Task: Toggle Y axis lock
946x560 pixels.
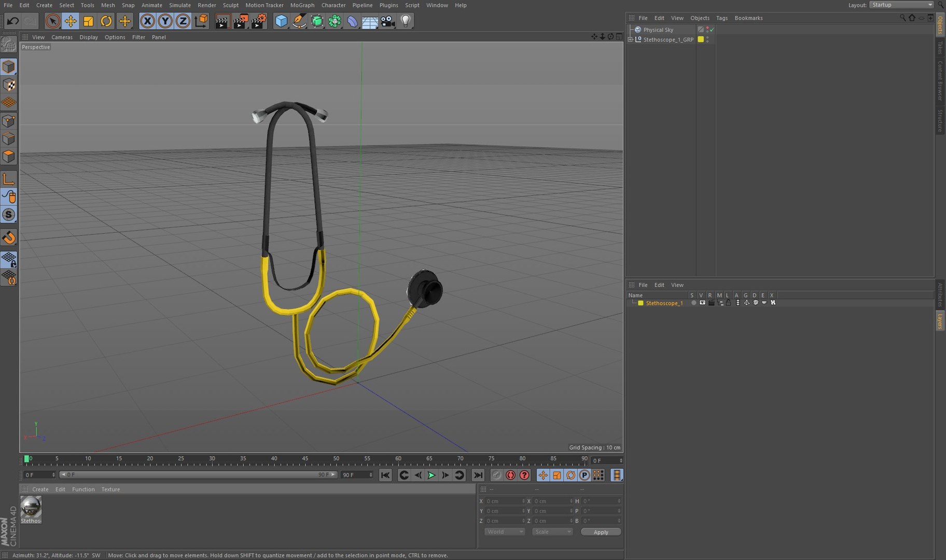Action: tap(165, 21)
